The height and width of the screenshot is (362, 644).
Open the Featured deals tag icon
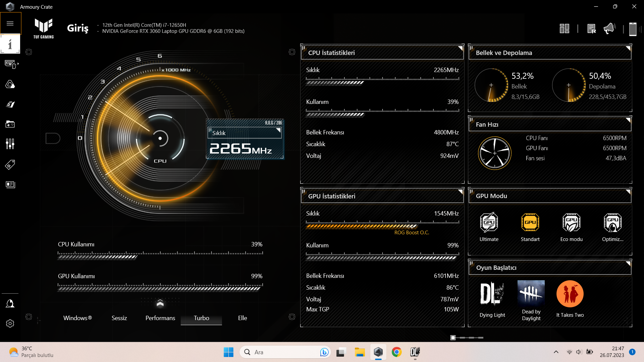[10, 165]
